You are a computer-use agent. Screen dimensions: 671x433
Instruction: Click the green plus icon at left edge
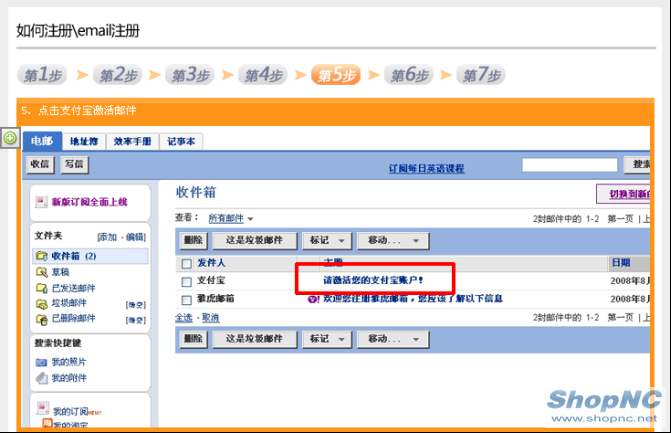pos(10,138)
